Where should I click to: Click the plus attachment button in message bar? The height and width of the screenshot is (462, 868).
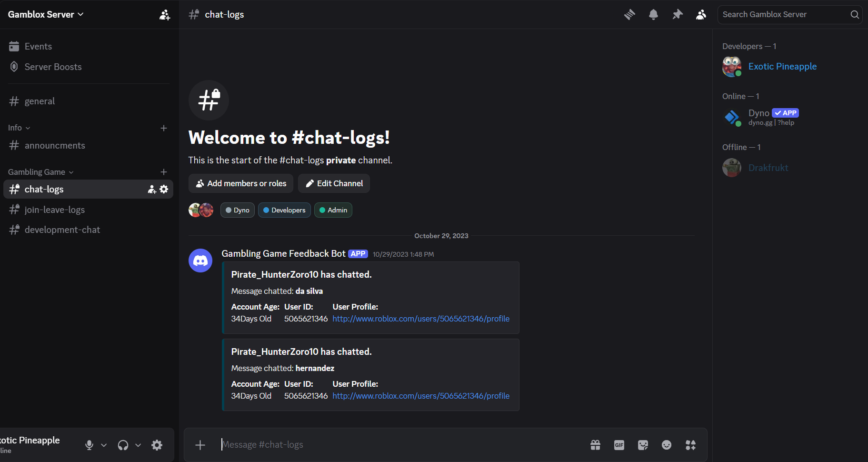[200, 445]
